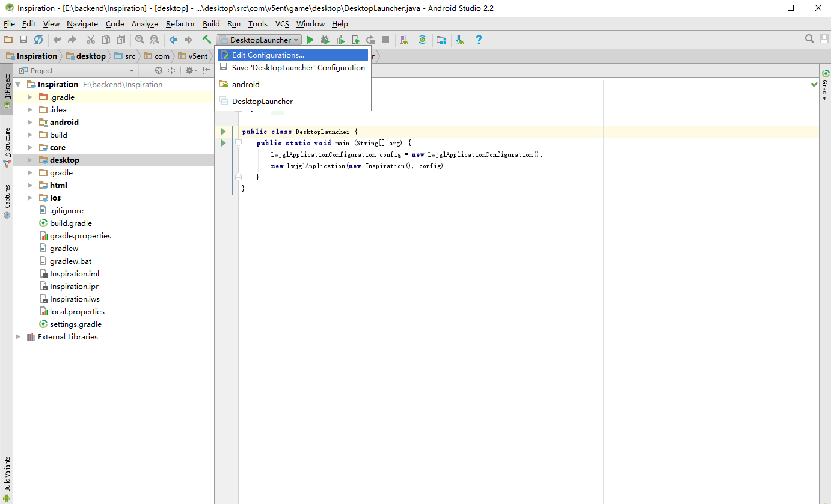This screenshot has width=831, height=504.
Task: Navigate Forward with the right arrow icon
Action: pos(188,40)
